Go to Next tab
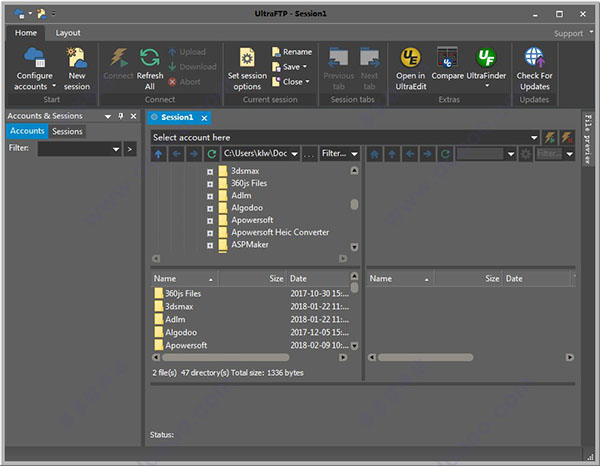This screenshot has width=600, height=466. point(369,69)
